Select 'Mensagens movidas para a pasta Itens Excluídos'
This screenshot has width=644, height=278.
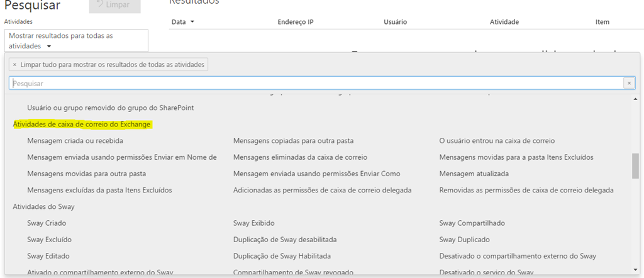tap(516, 157)
